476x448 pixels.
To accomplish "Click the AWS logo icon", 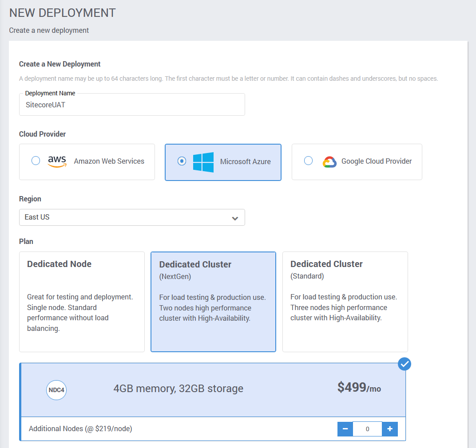I will (x=58, y=161).
